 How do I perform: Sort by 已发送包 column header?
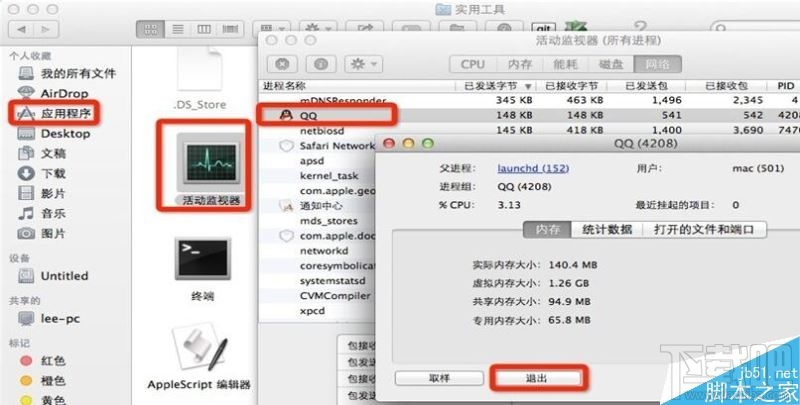point(646,86)
